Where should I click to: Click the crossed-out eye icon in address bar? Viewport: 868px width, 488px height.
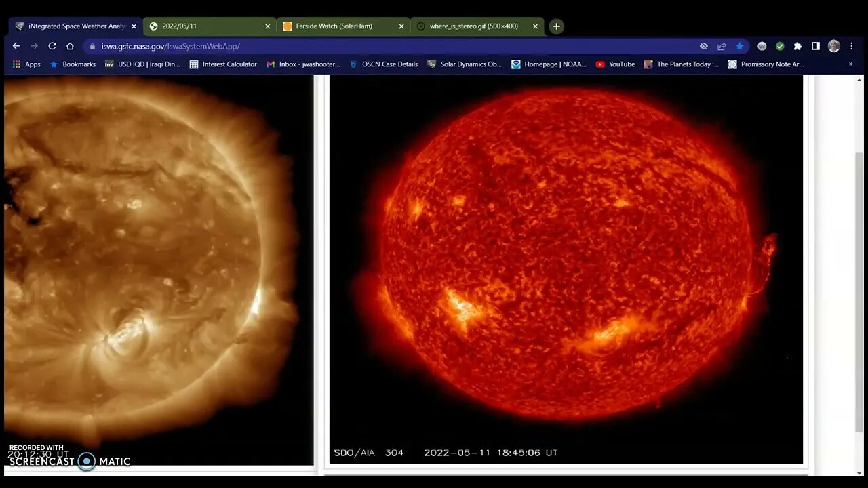point(704,46)
